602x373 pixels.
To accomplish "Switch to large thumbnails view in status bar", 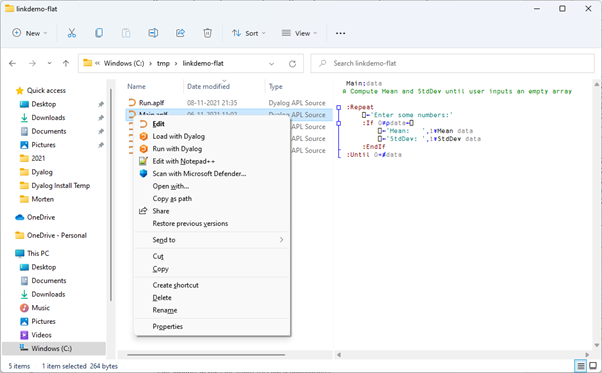I will tap(593, 366).
